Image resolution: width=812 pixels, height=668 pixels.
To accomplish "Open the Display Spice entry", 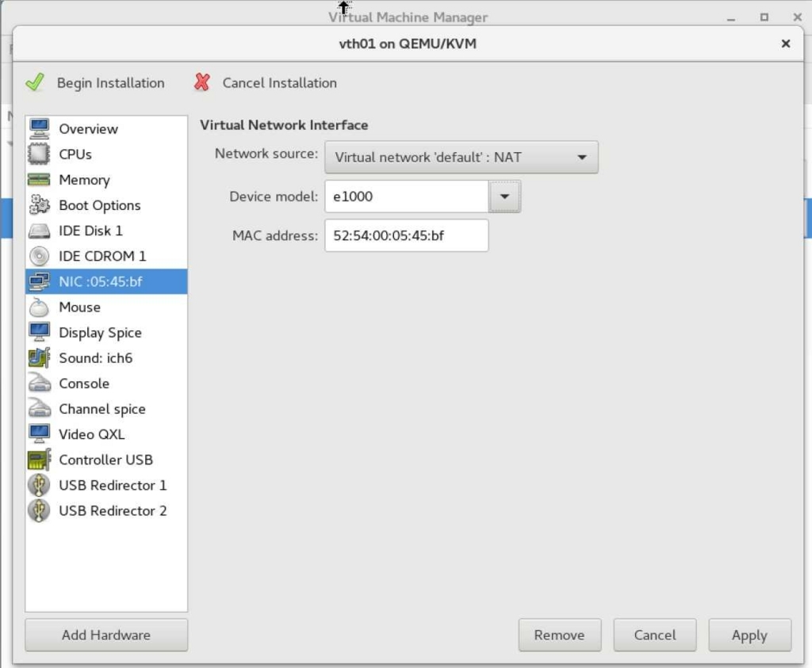I will click(106, 332).
